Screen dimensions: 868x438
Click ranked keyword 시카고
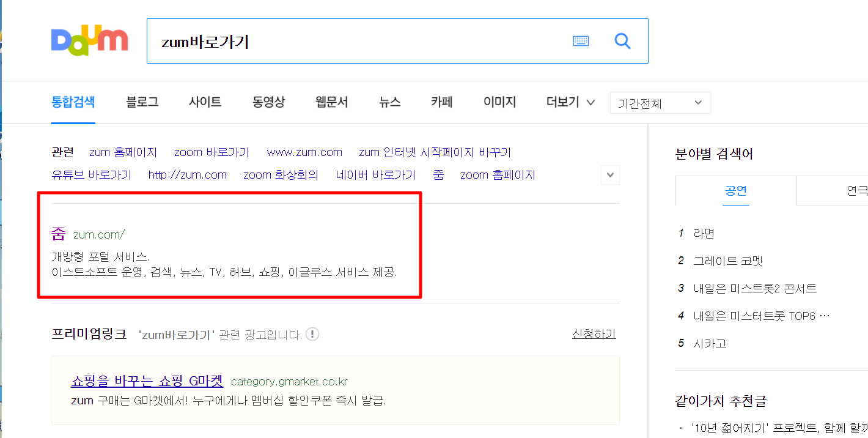click(710, 343)
